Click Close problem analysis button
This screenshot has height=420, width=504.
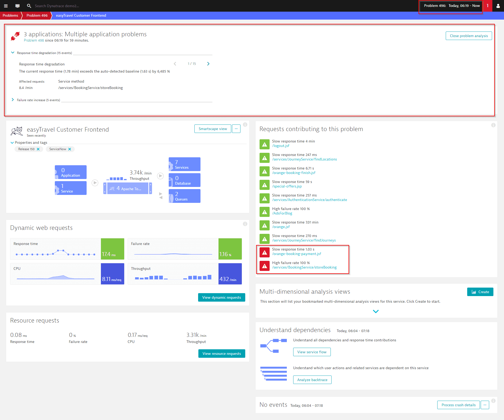click(x=469, y=36)
